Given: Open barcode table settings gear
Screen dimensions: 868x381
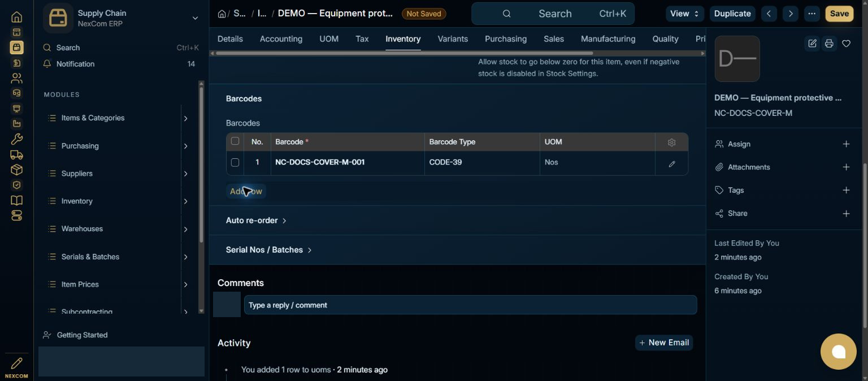Looking at the screenshot, I should pyautogui.click(x=671, y=142).
